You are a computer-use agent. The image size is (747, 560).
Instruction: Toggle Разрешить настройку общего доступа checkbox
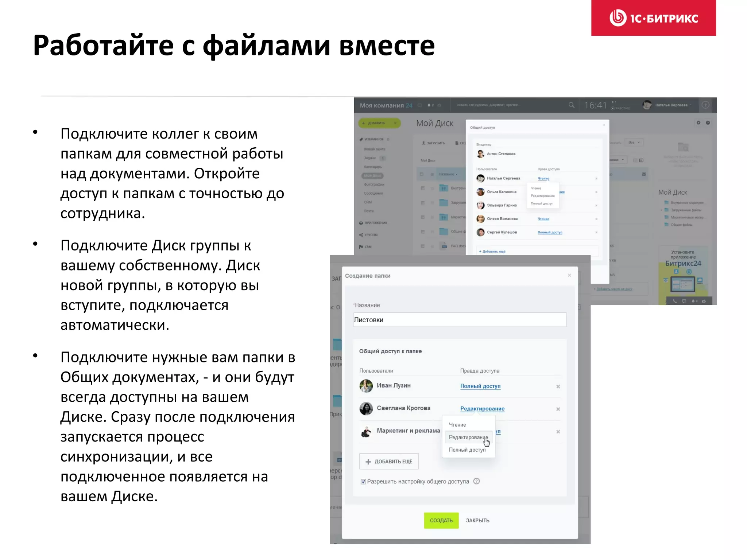363,482
